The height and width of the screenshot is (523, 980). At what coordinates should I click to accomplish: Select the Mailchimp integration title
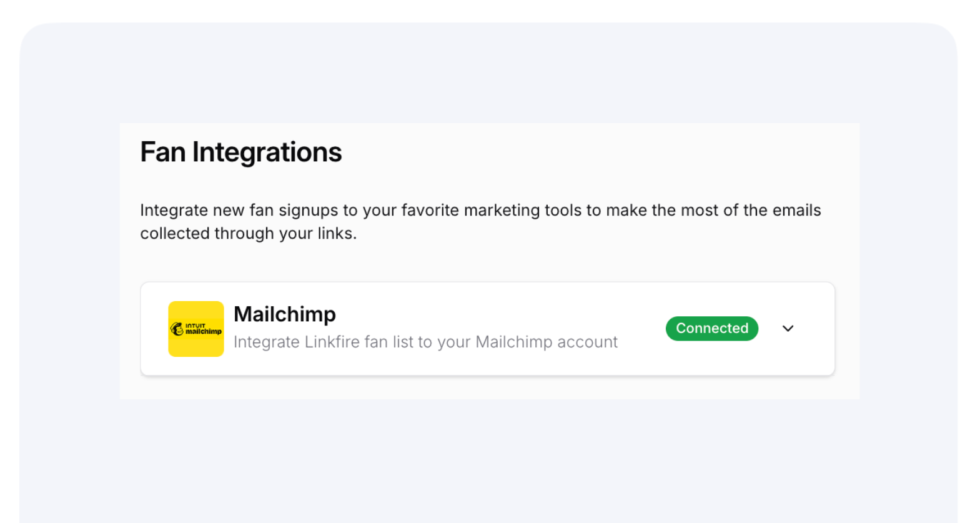[x=284, y=314]
